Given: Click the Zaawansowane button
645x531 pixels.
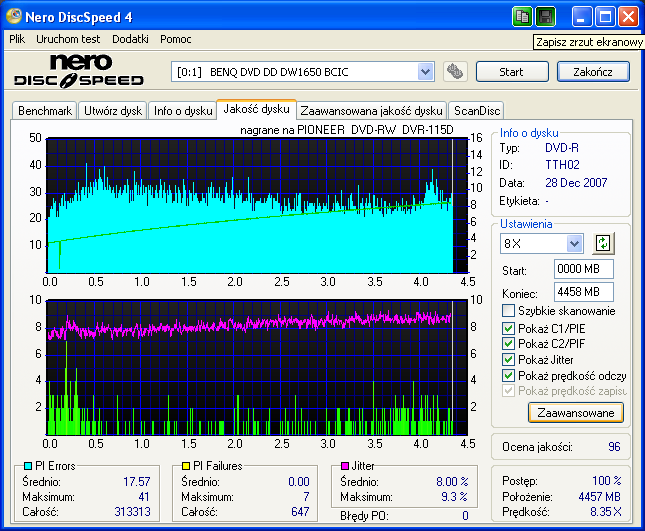Looking at the screenshot, I should (x=575, y=413).
